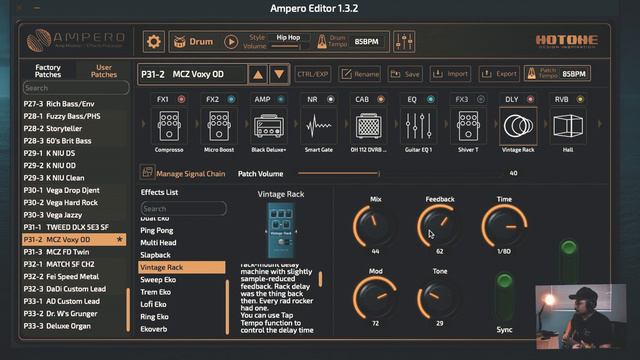The width and height of the screenshot is (640, 360).
Task: Click the signal chain right arrow
Action: pos(600,124)
